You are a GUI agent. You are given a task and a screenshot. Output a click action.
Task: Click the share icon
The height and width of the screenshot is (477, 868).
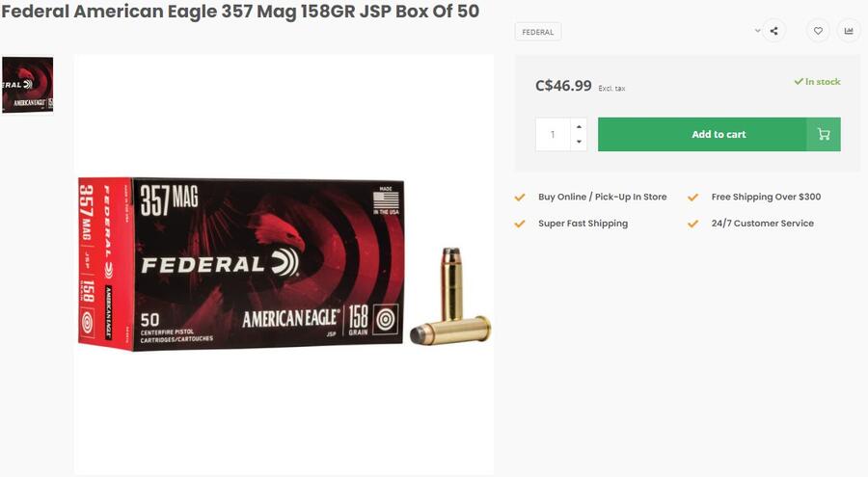[773, 31]
